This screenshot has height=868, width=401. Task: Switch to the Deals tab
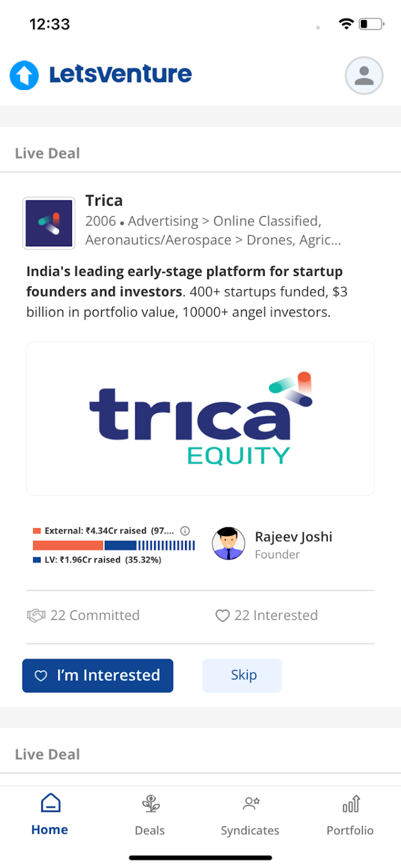tap(150, 814)
